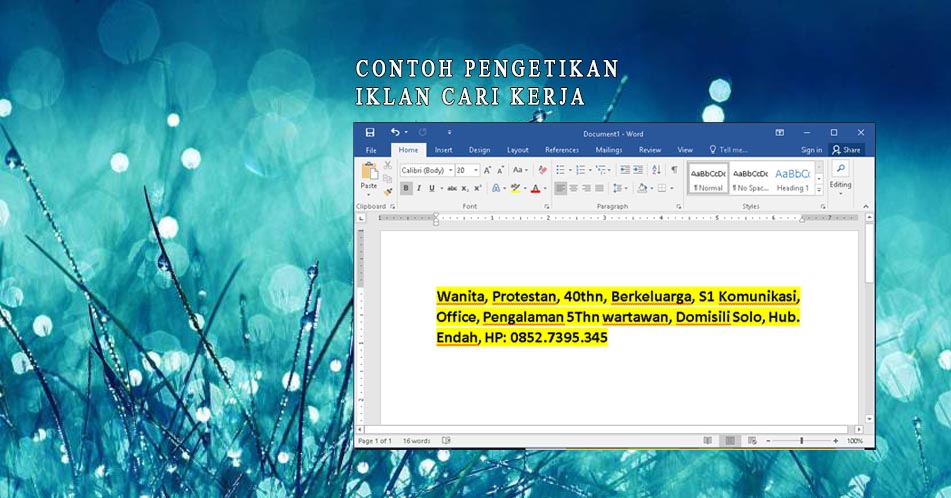
Task: Apply the Normal style
Action: pos(708,179)
